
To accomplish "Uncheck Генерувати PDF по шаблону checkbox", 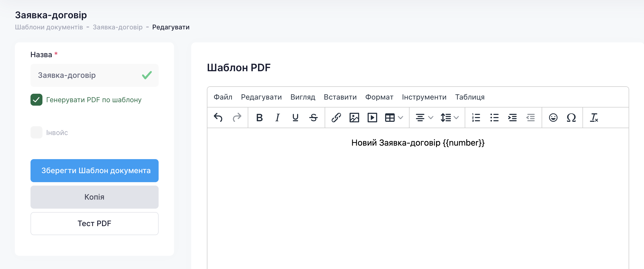I will (x=36, y=100).
